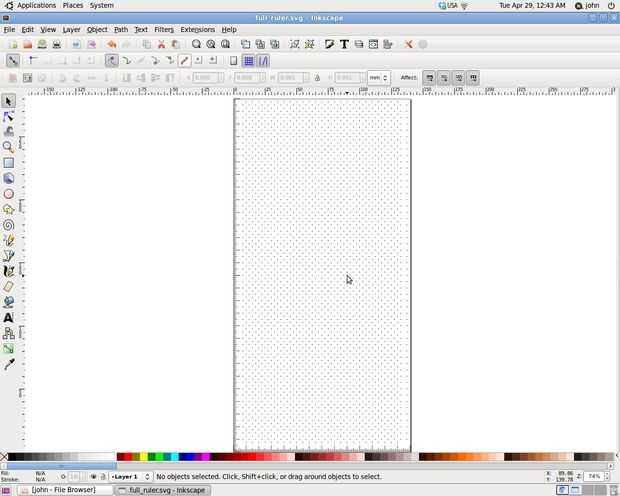
Task: Open the Path menu
Action: [x=121, y=30]
